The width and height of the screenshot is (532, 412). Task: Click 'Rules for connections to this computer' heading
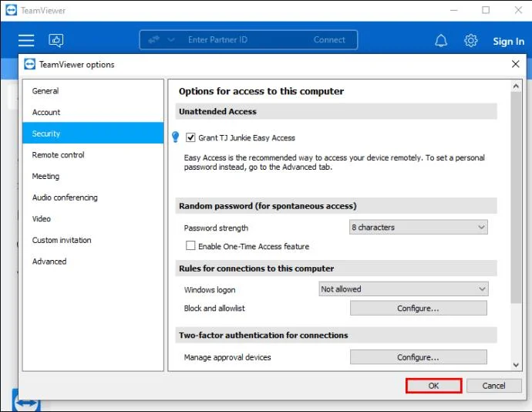pyautogui.click(x=257, y=268)
